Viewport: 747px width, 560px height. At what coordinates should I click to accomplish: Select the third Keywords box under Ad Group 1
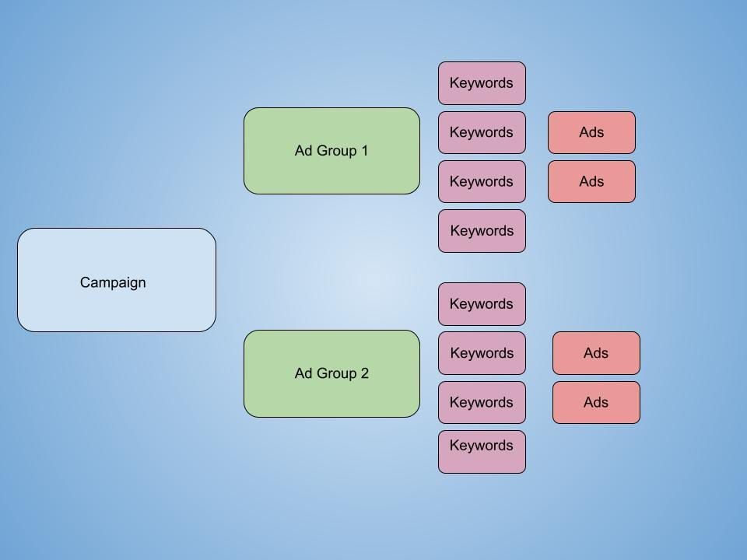[482, 181]
